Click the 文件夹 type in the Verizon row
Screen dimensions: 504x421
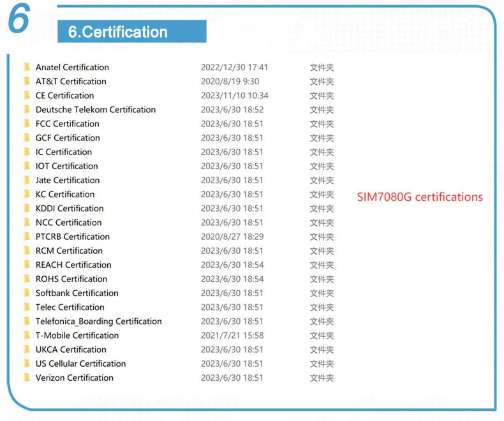point(322,378)
